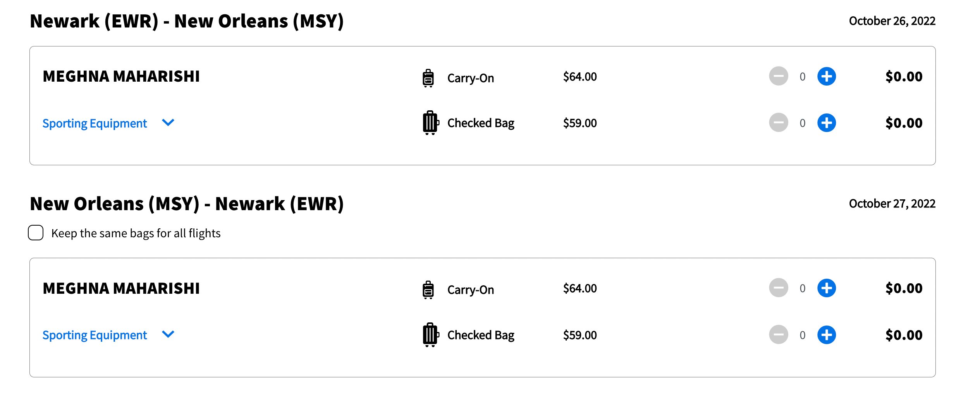Open Sporting Equipment link on the October 27 flight

(95, 335)
